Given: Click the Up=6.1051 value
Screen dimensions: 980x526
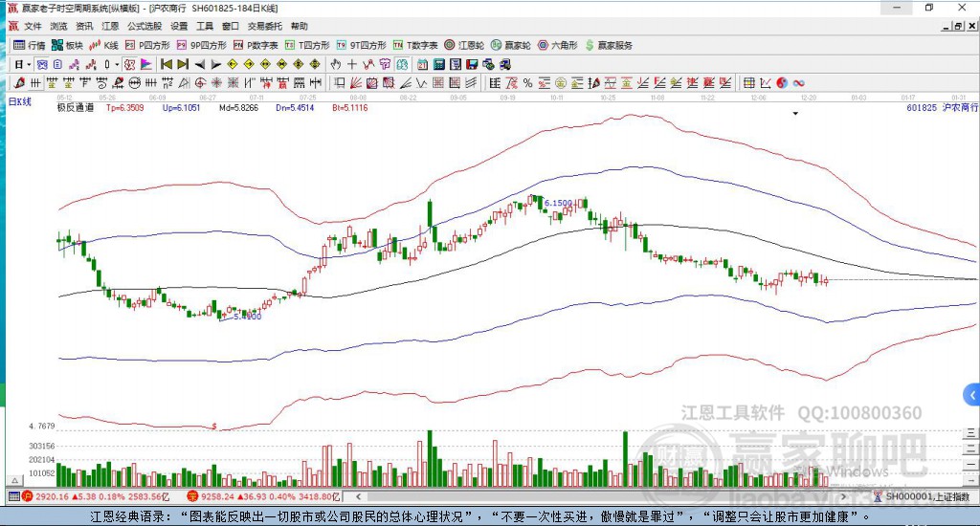Looking at the screenshot, I should (x=181, y=107).
